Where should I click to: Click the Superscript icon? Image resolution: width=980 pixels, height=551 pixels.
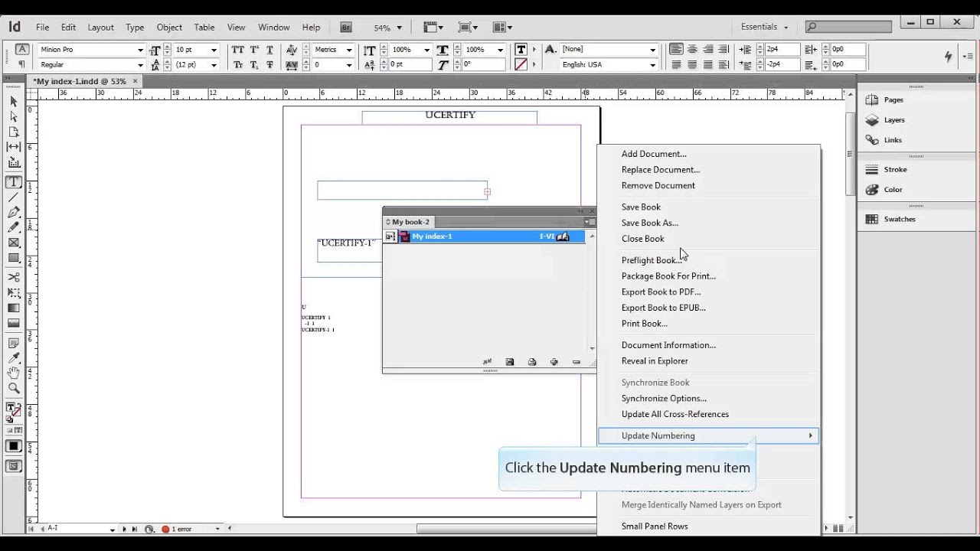[253, 50]
